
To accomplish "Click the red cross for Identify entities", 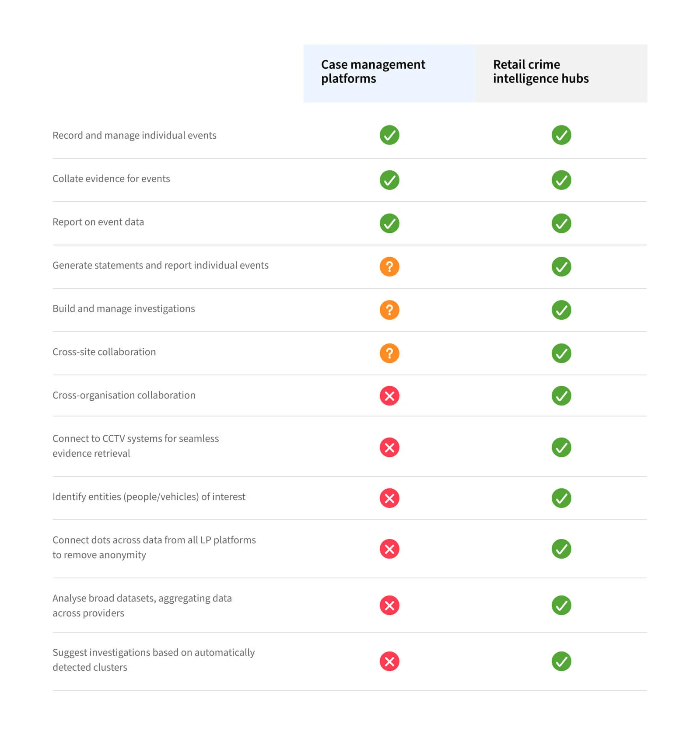I will point(389,498).
